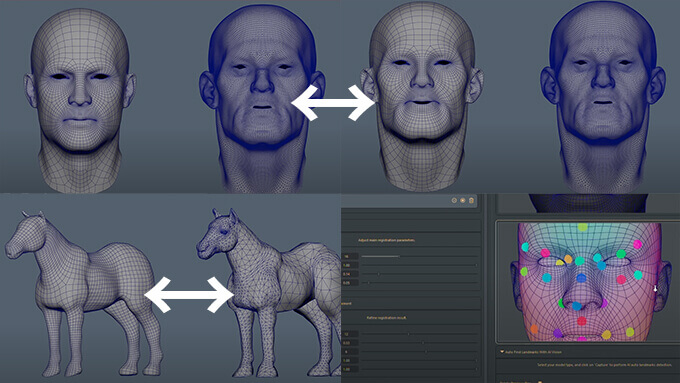This screenshot has height=383, width=680.
Task: Click the white arrow between the two heads
Action: pyautogui.click(x=333, y=103)
